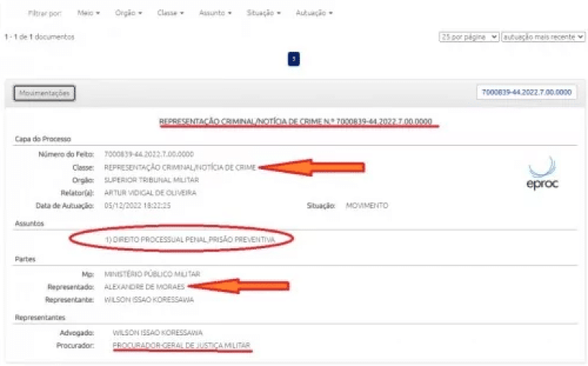Click the eproc logo icon
The width and height of the screenshot is (588, 366).
542,173
